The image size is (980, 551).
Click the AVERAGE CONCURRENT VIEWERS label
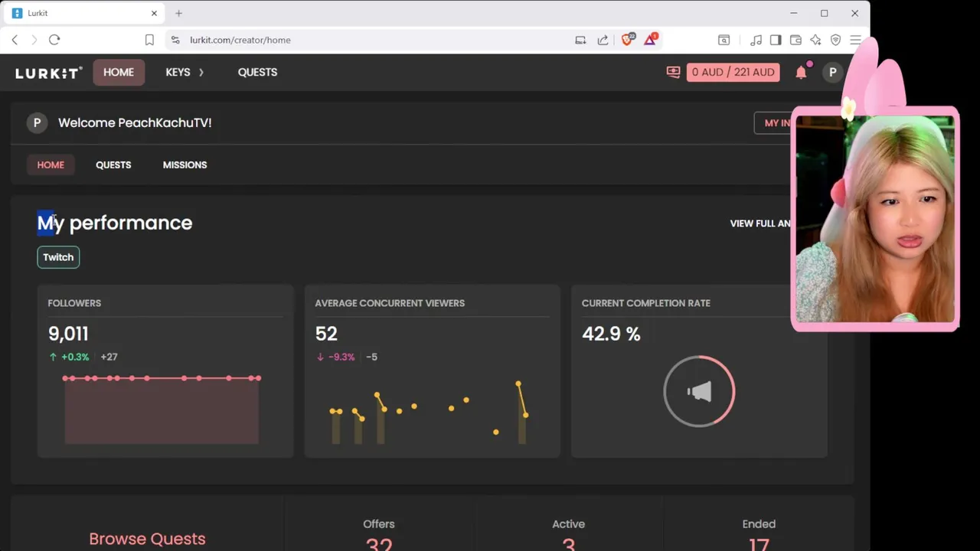(x=390, y=303)
